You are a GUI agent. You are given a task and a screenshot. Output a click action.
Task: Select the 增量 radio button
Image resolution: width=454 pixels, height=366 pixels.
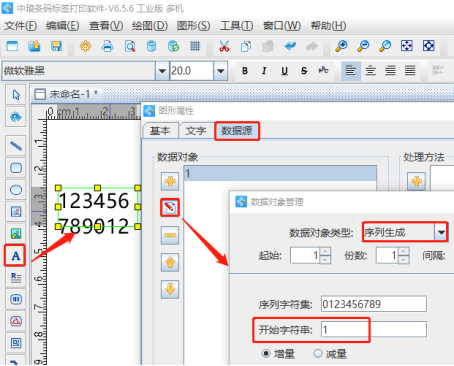(266, 353)
